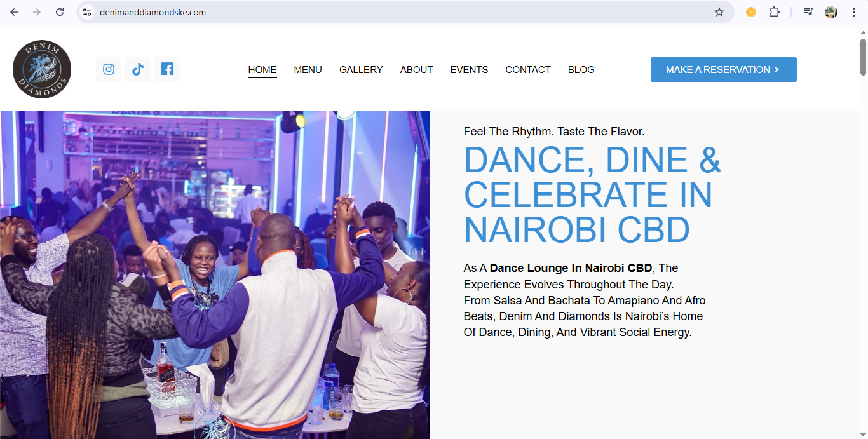Image resolution: width=868 pixels, height=439 pixels.
Task: Open the BLOG link
Action: (581, 70)
